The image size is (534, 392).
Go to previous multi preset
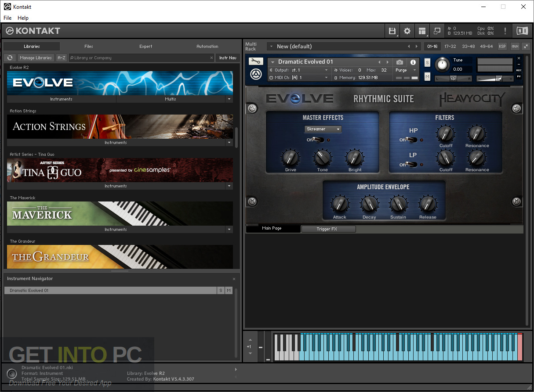409,47
